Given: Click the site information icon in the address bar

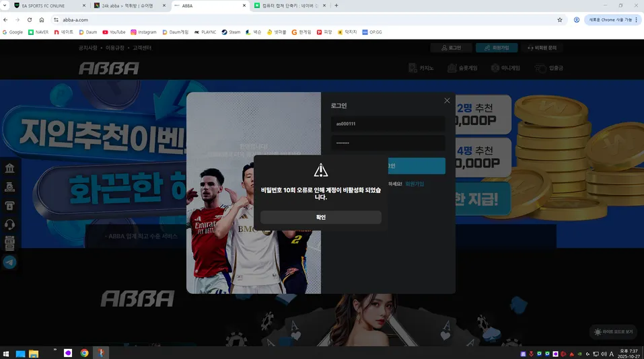Looking at the screenshot, I should click(56, 19).
